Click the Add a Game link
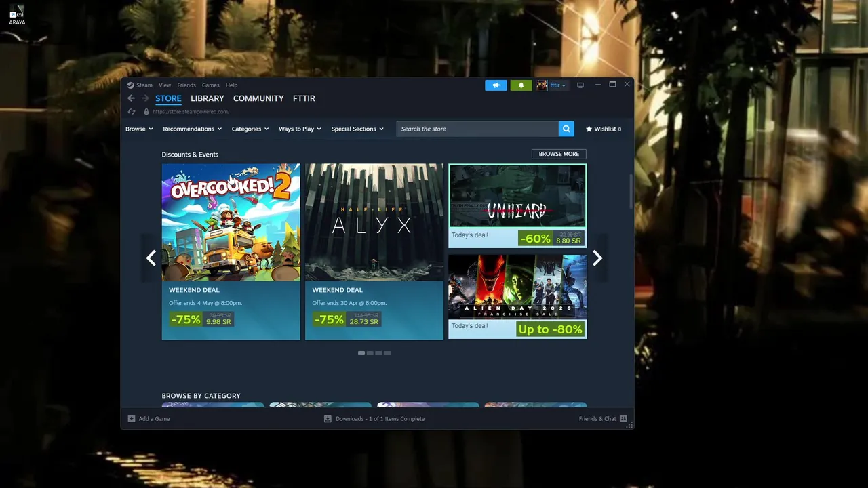The width and height of the screenshot is (868, 488). click(x=154, y=419)
